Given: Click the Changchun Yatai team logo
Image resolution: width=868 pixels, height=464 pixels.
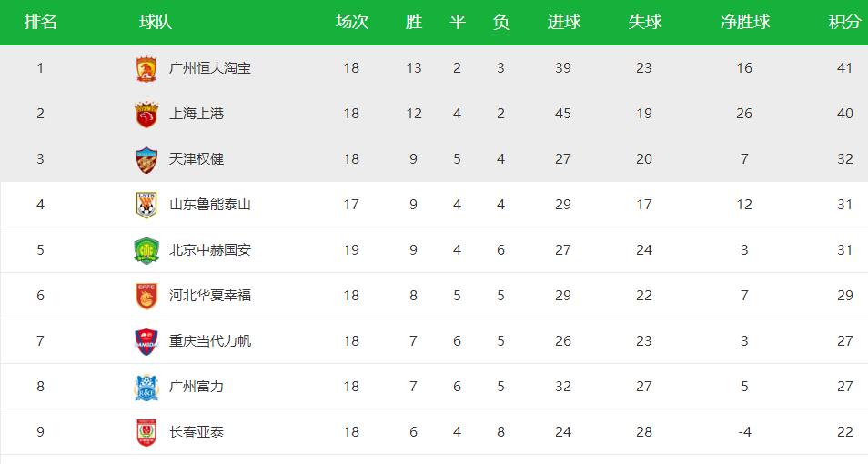Looking at the screenshot, I should 146,432.
